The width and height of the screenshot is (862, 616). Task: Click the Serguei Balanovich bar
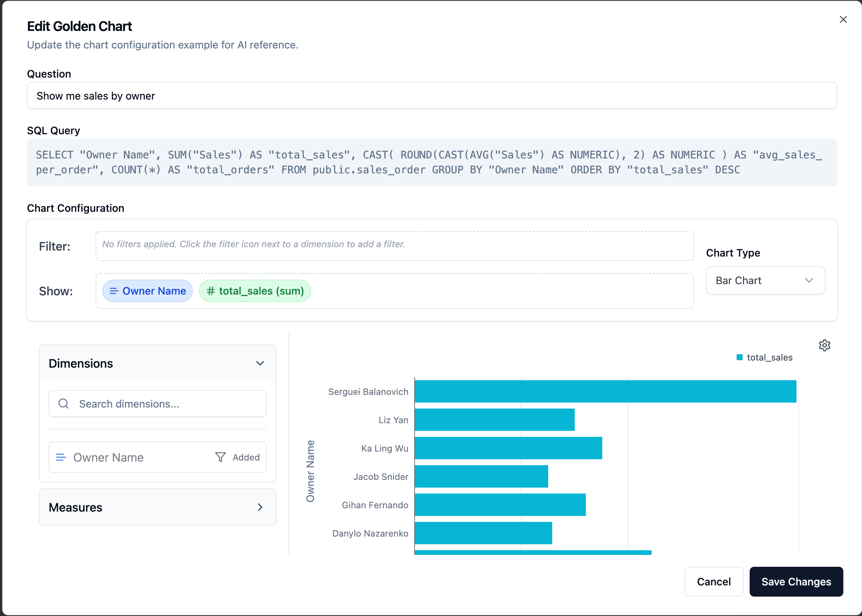605,391
